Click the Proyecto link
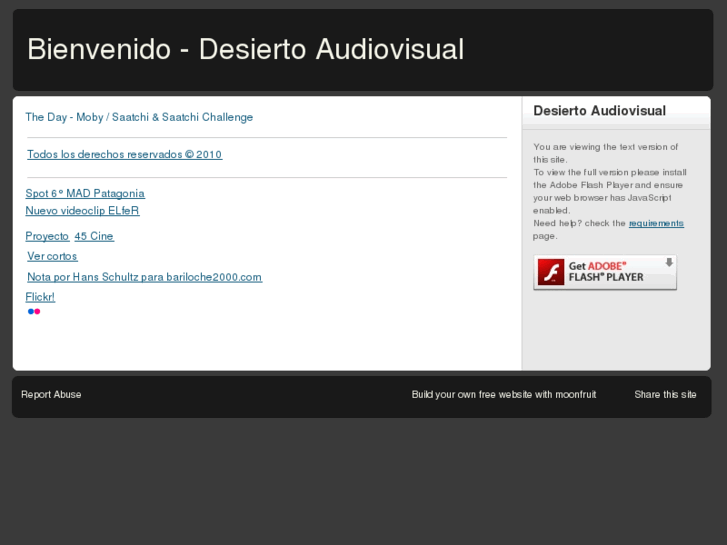This screenshot has width=727, height=545. [x=47, y=236]
